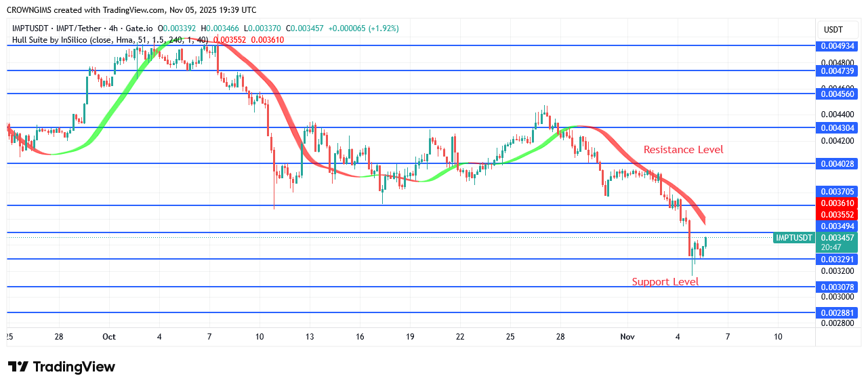
Task: Click the USDT currency label on price axis
Action: coord(833,29)
